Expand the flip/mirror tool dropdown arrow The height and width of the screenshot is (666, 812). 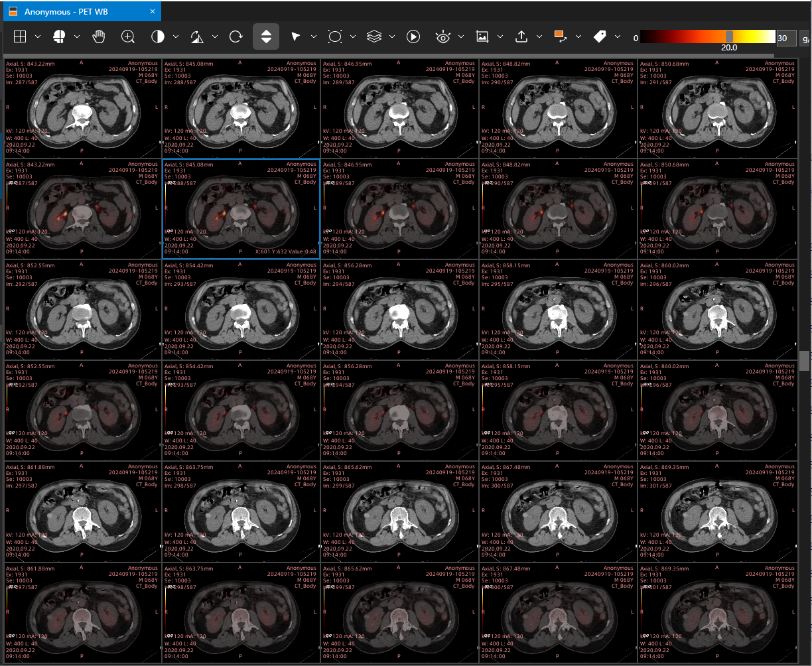(214, 36)
